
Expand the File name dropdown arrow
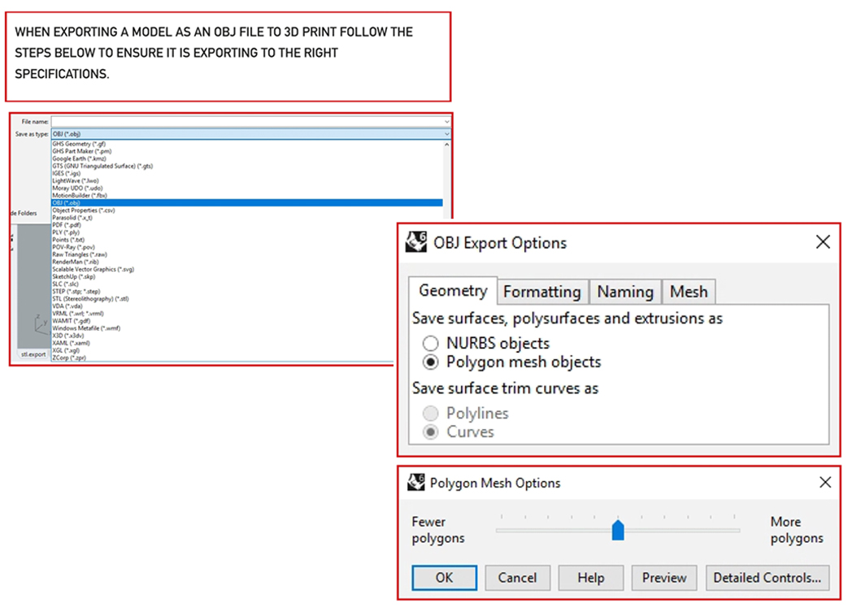coord(446,122)
